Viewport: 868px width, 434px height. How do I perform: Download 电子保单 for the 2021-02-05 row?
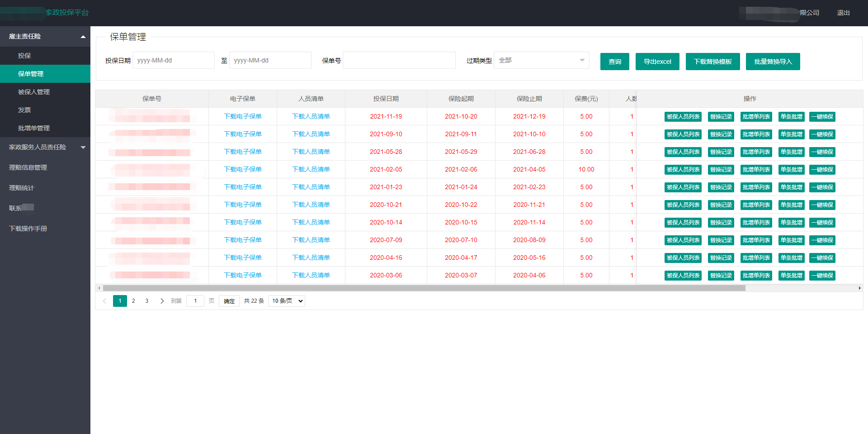click(x=243, y=169)
